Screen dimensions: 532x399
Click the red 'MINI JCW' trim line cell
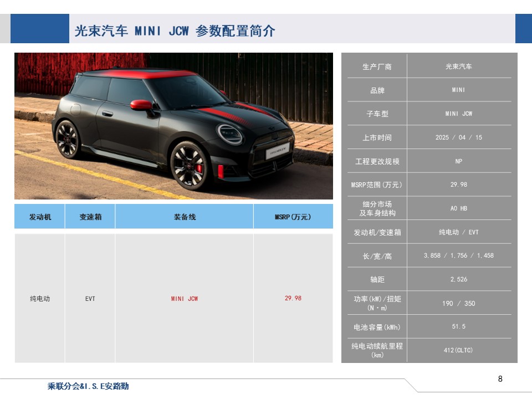click(x=185, y=299)
